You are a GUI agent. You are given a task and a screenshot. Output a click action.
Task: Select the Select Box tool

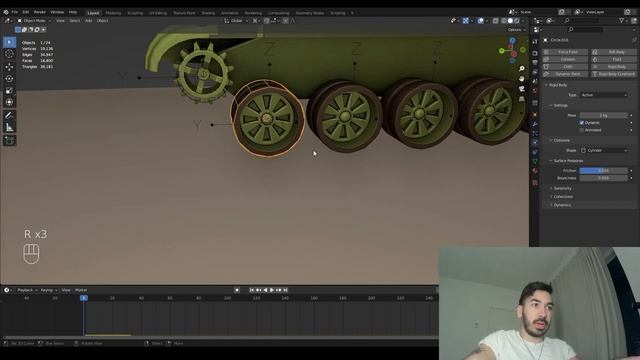[x=9, y=42]
